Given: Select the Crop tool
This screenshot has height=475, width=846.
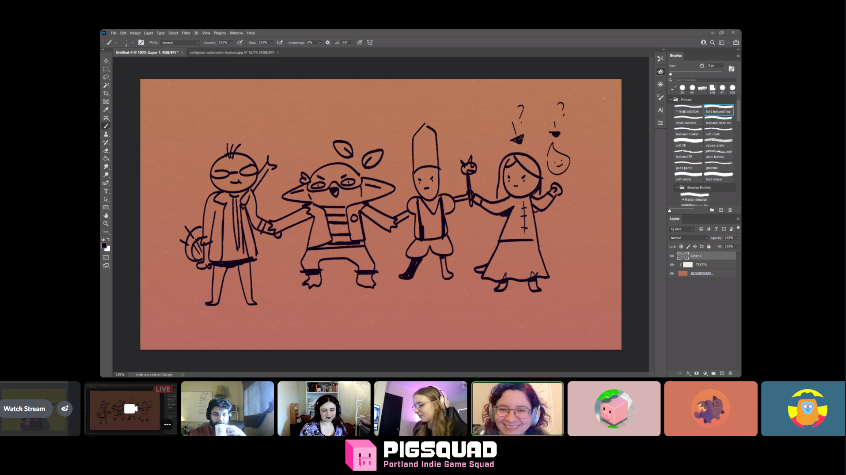Looking at the screenshot, I should 106,93.
